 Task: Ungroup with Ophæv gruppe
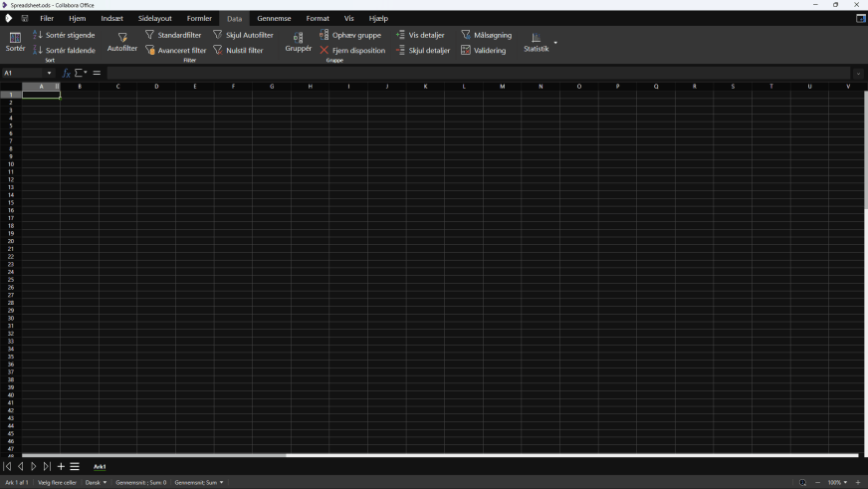350,35
